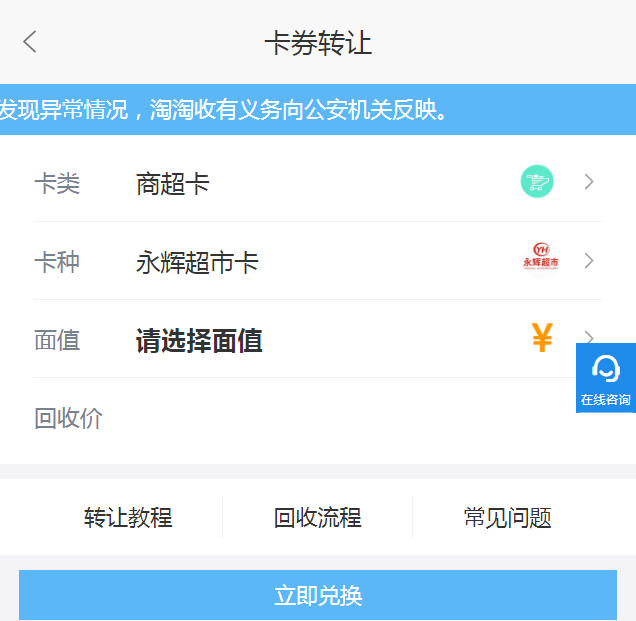This screenshot has height=621, width=636.
Task: Click the orange yuan symbol icon
Action: (x=542, y=339)
